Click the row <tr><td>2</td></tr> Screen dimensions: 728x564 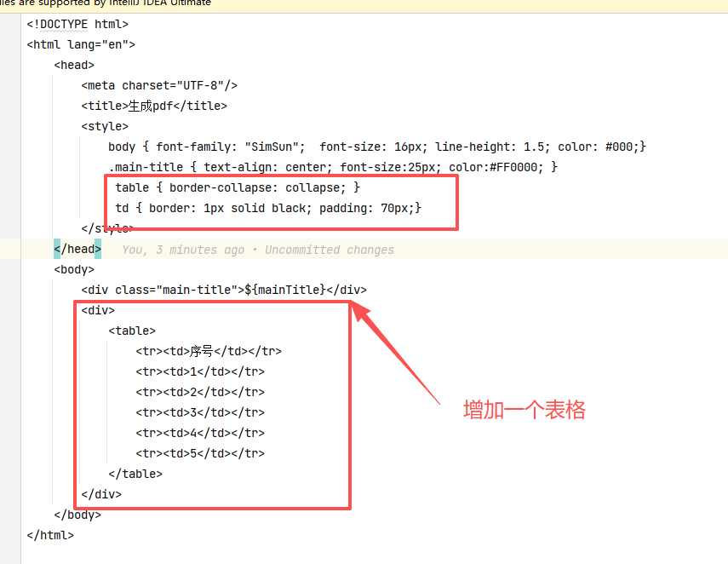click(200, 392)
